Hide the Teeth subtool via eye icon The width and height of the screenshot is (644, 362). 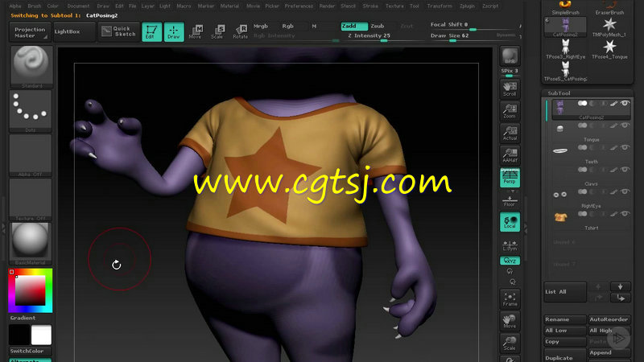coord(625,147)
